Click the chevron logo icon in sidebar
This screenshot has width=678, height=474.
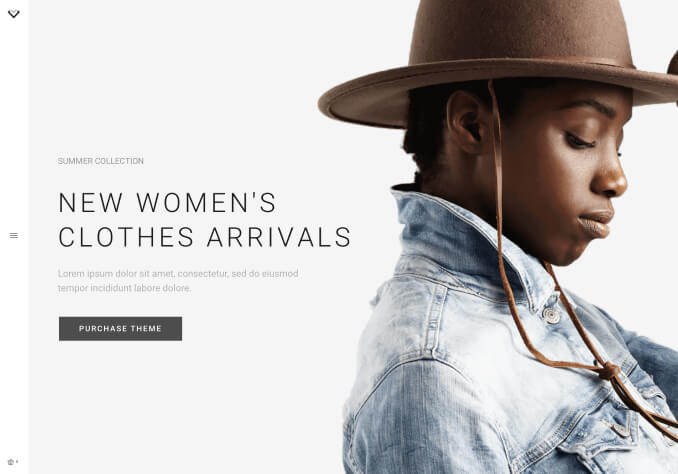[x=14, y=14]
